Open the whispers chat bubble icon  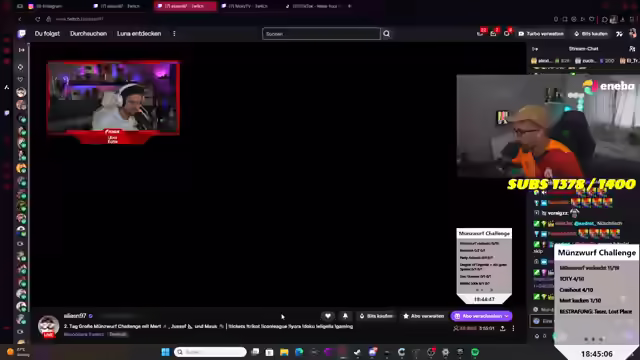click(507, 33)
